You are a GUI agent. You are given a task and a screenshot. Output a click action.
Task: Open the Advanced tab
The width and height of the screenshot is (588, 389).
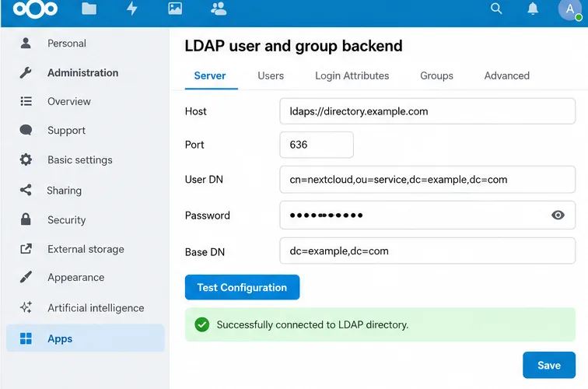[x=506, y=75]
